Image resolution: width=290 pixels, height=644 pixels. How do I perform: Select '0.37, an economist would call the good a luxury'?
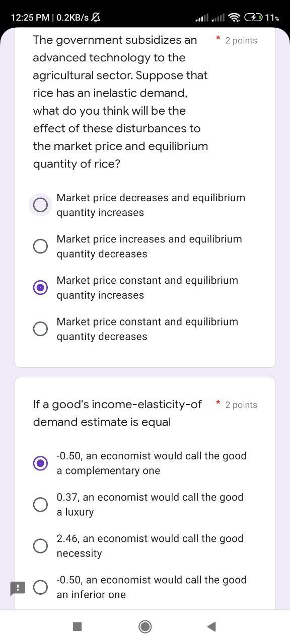40,504
